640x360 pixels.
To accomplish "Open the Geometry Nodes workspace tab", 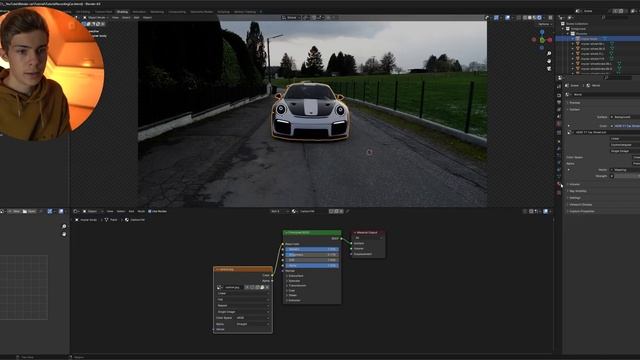I will [202, 12].
